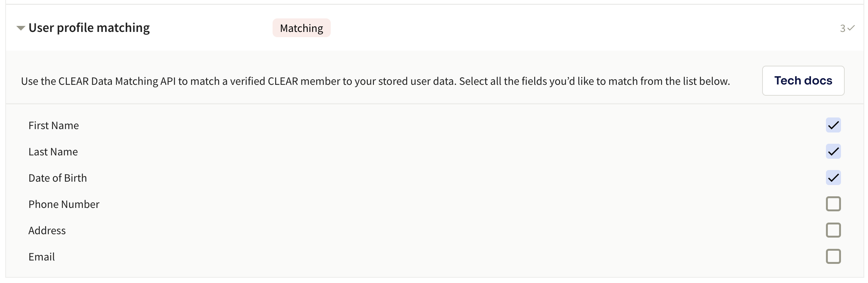Disable Date of Birth matching checkbox
The width and height of the screenshot is (868, 283).
pyautogui.click(x=833, y=178)
